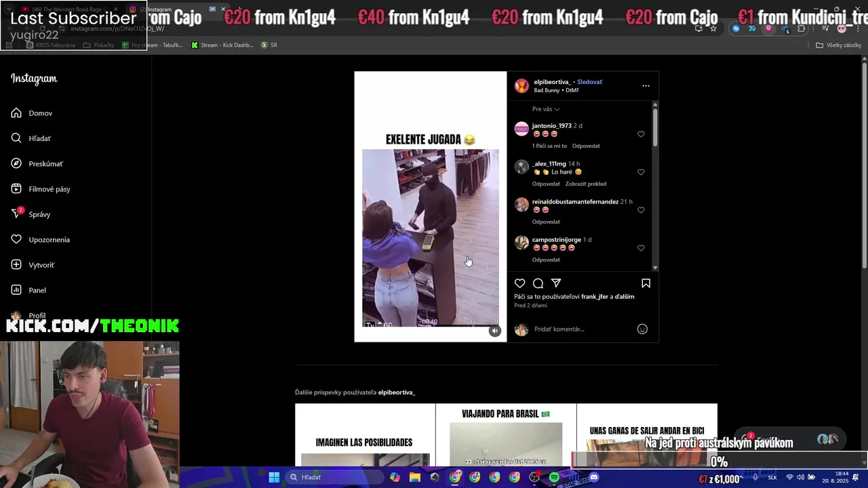Like campostrinijorge's comment
The height and width of the screenshot is (488, 868).
click(641, 248)
